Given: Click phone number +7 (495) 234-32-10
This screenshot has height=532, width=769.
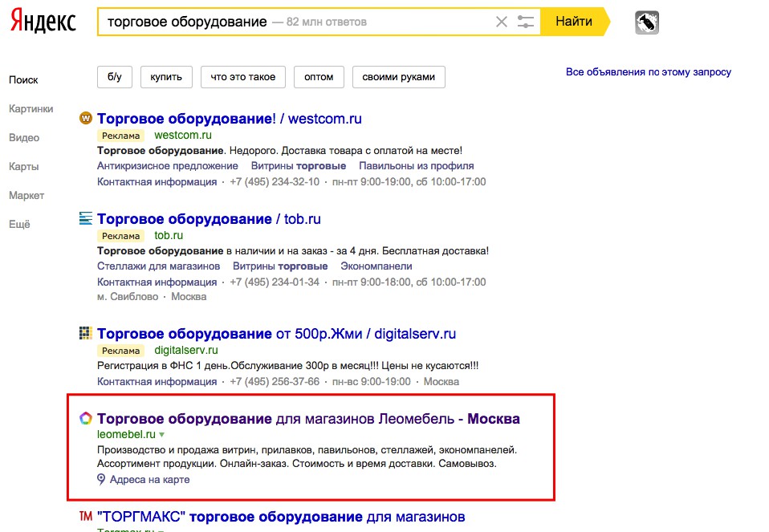Looking at the screenshot, I should [275, 182].
